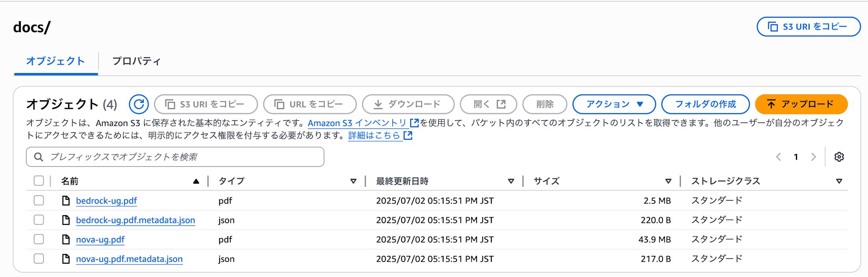Click toolbar S3 URI をコピー button

tap(206, 104)
